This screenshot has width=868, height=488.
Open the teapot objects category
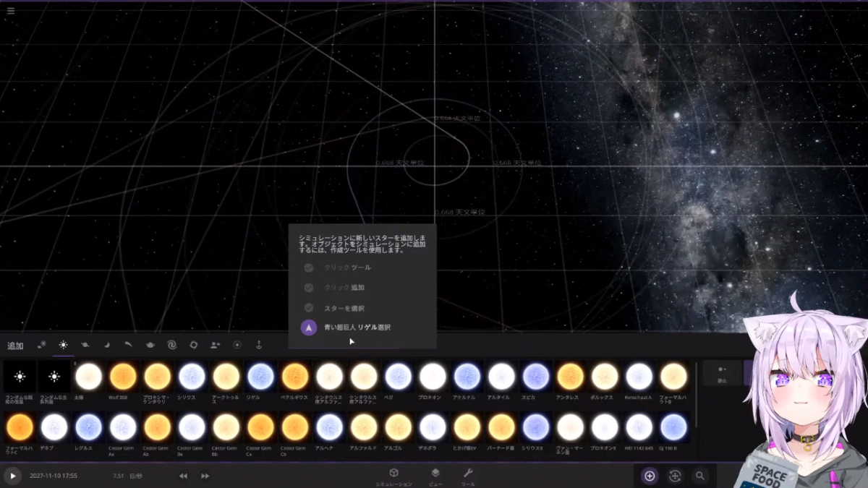pyautogui.click(x=150, y=346)
